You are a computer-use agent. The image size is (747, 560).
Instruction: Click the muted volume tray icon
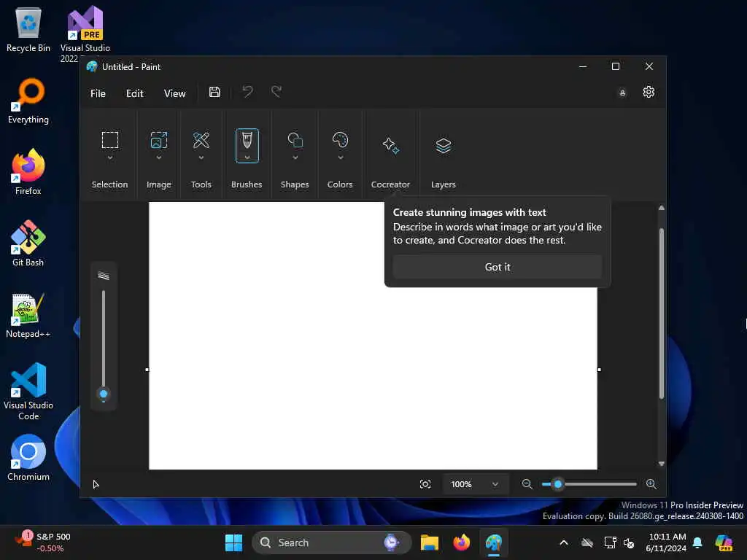click(x=629, y=542)
